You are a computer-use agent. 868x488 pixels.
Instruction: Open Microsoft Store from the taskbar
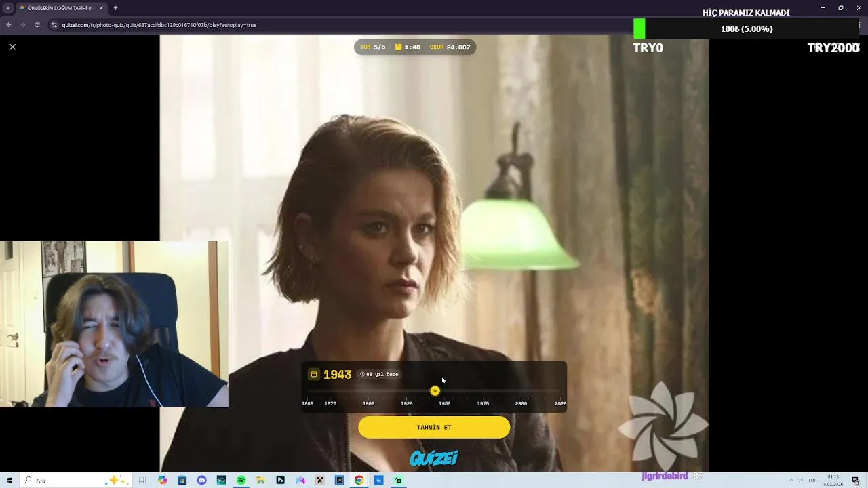pos(182,480)
